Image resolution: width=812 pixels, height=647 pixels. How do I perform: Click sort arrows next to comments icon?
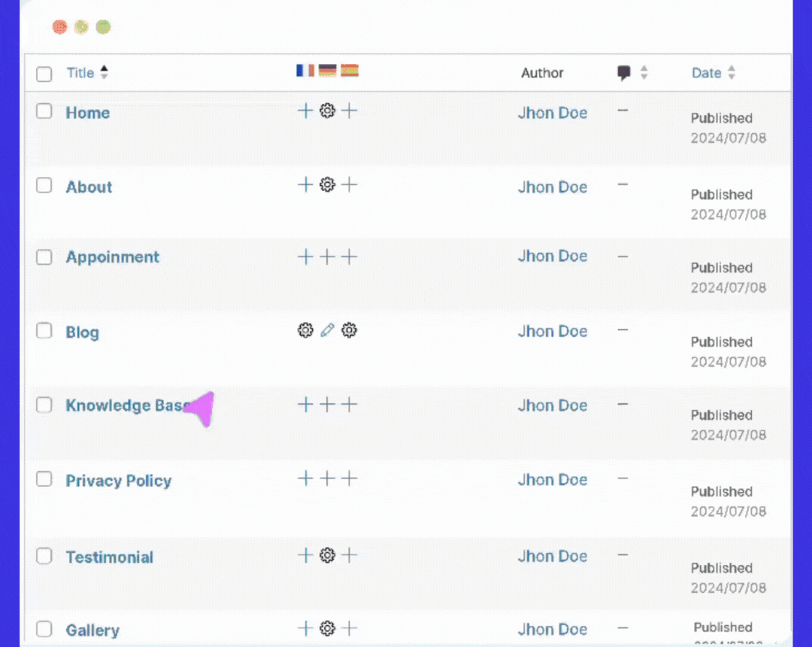coord(644,73)
